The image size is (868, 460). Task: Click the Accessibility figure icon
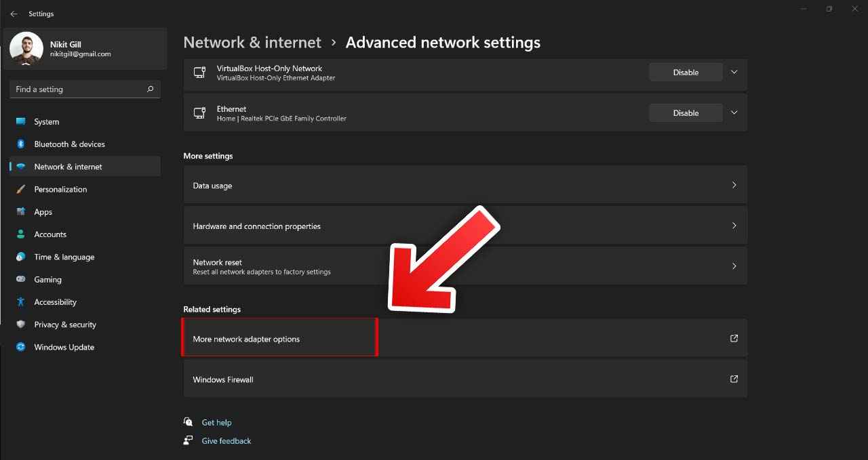click(x=20, y=302)
